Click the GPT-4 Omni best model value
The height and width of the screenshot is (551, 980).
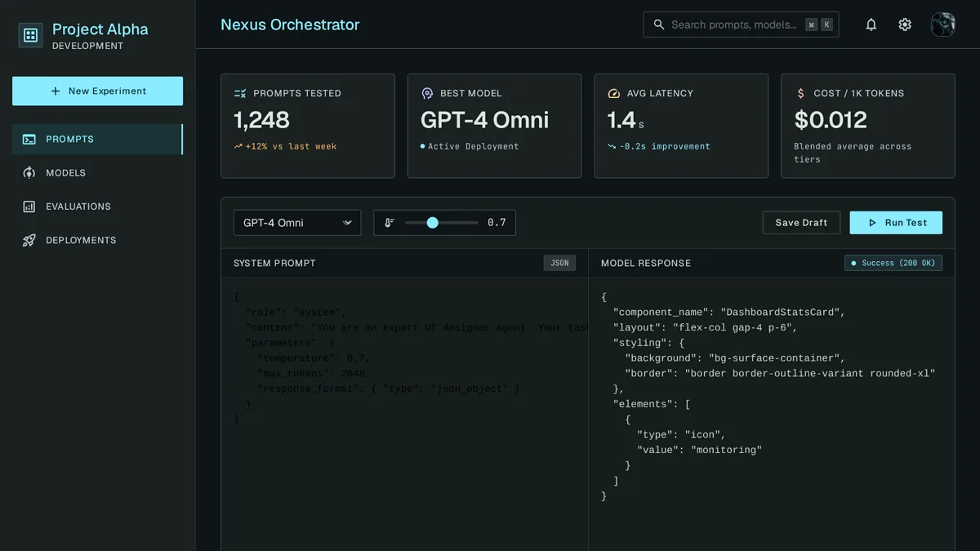pyautogui.click(x=484, y=120)
